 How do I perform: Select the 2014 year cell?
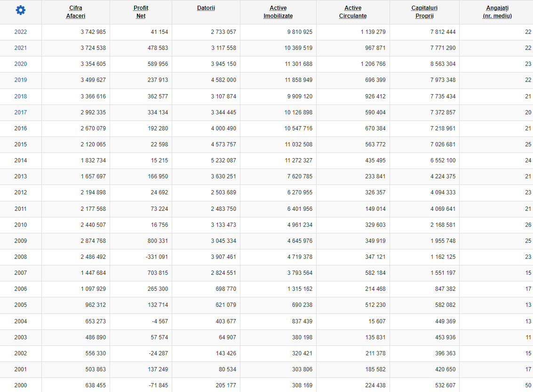point(20,160)
